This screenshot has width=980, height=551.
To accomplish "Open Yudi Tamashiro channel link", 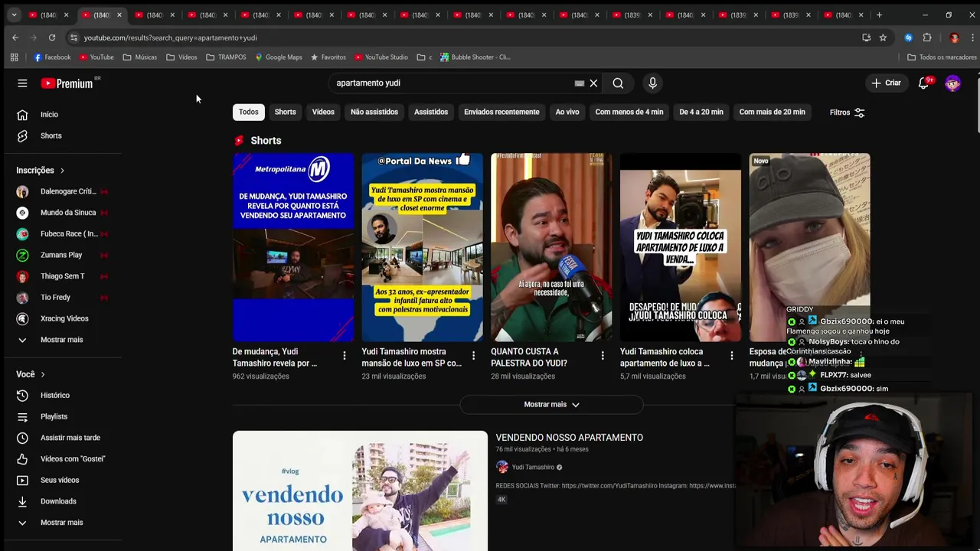I will point(533,468).
